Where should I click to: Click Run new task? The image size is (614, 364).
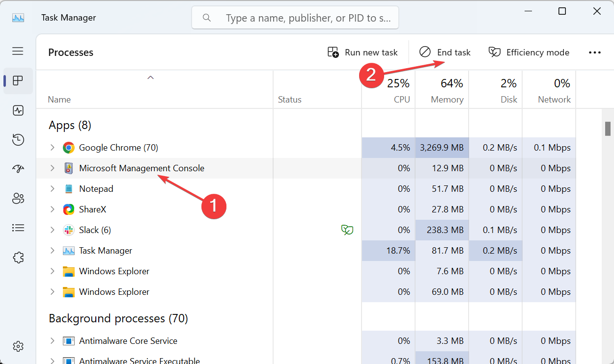[x=363, y=52]
